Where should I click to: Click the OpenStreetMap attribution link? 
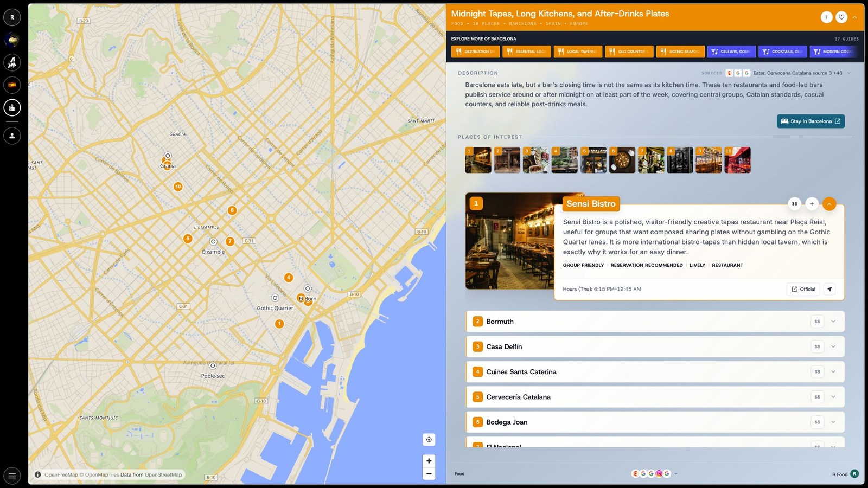pos(163,474)
